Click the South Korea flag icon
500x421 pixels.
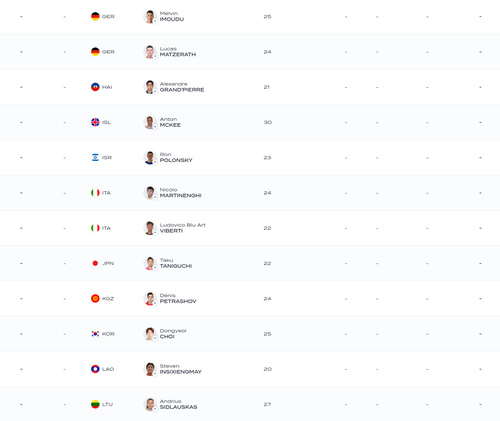coord(95,334)
